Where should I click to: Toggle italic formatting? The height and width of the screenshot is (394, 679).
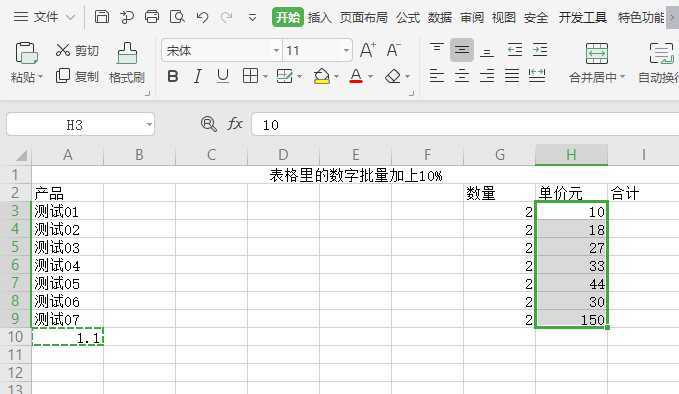[197, 76]
